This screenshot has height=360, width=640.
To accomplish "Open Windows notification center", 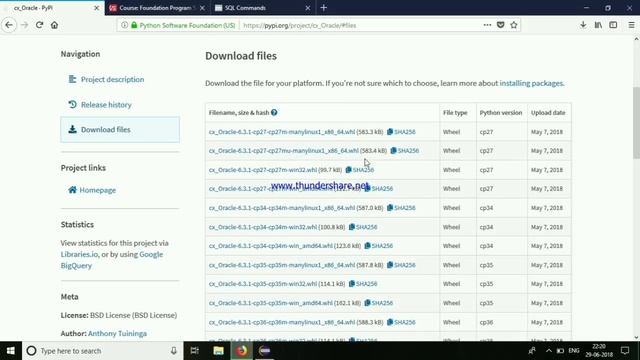I will pos(625,351).
